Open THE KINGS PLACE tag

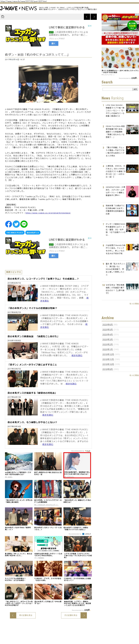tap(15, 233)
